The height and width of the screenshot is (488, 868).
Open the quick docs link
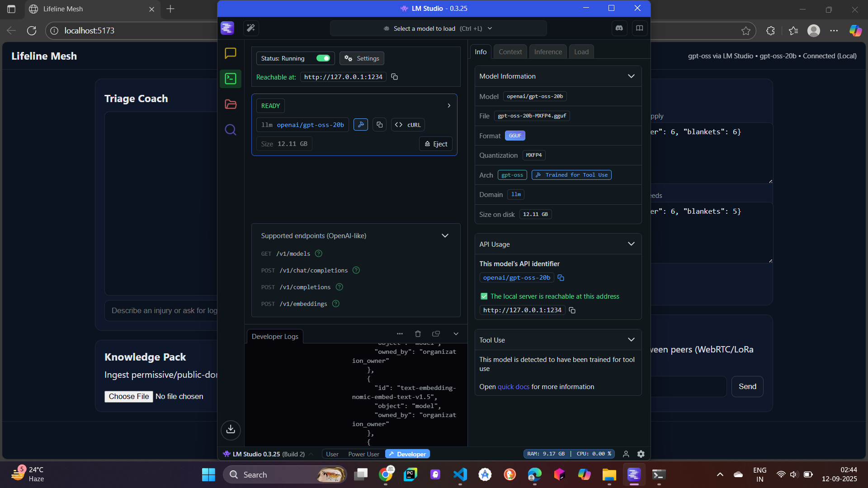click(513, 387)
